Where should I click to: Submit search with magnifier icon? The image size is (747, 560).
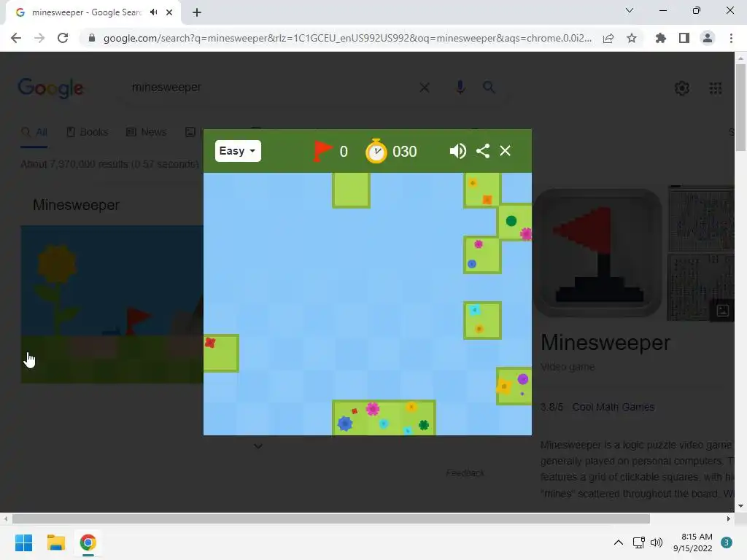(x=489, y=87)
